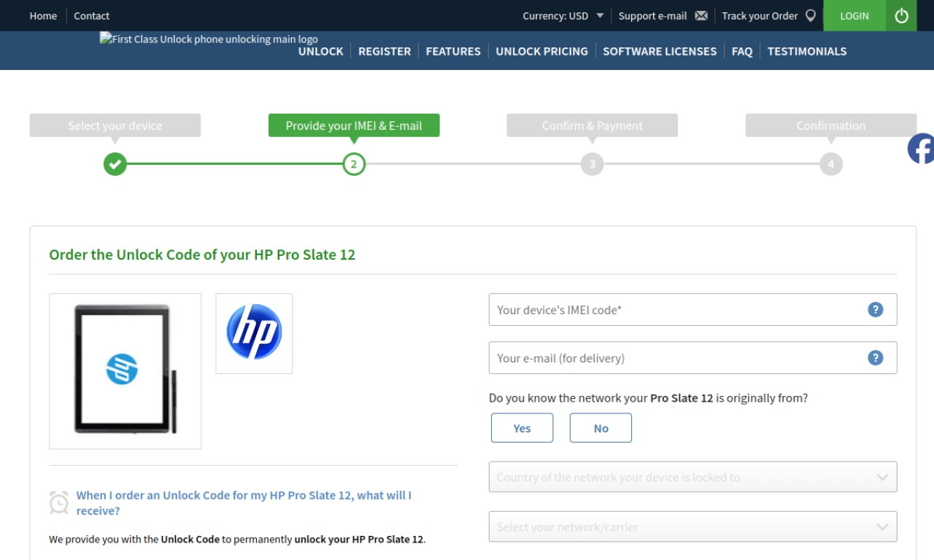Viewport: 934px width, 560px height.
Task: Click the Select your device step label
Action: tap(115, 125)
